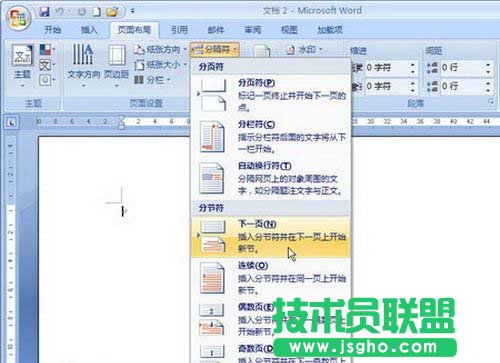Select Page Break (分页符) menu option
This screenshot has height=363, width=500.
pyautogui.click(x=271, y=95)
